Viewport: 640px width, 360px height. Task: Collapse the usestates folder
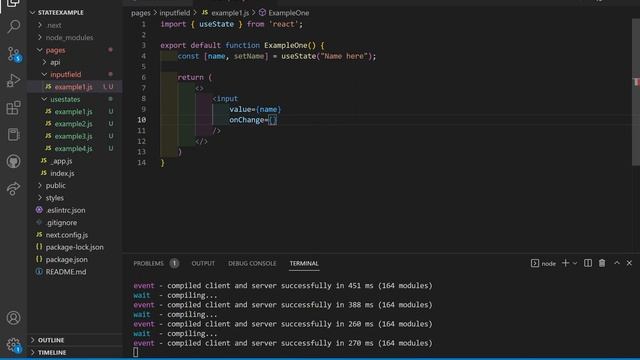[75, 99]
